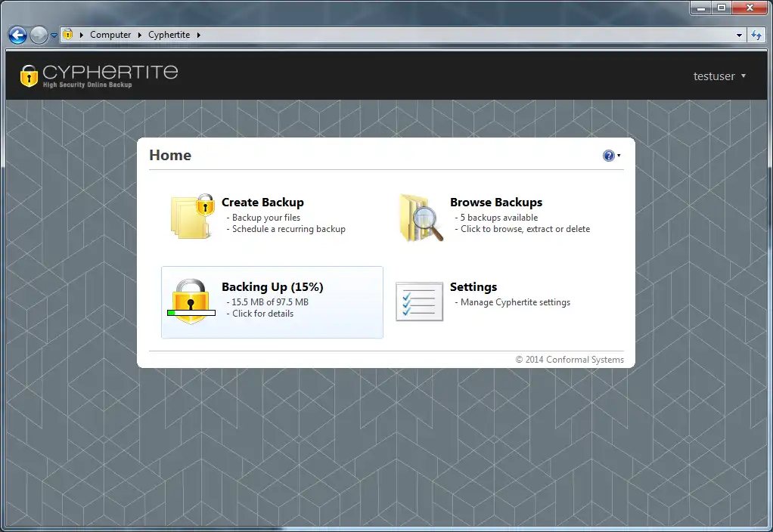
Task: Click the Backing Up padlock progress icon
Action: tap(191, 302)
